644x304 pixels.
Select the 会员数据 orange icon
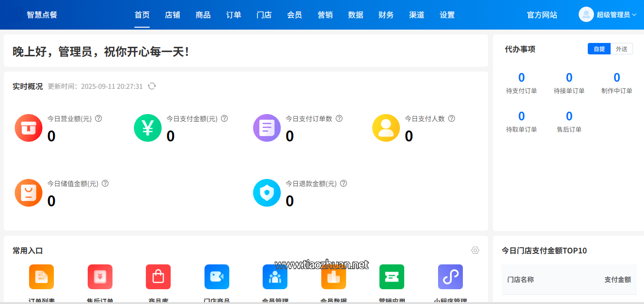(333, 277)
